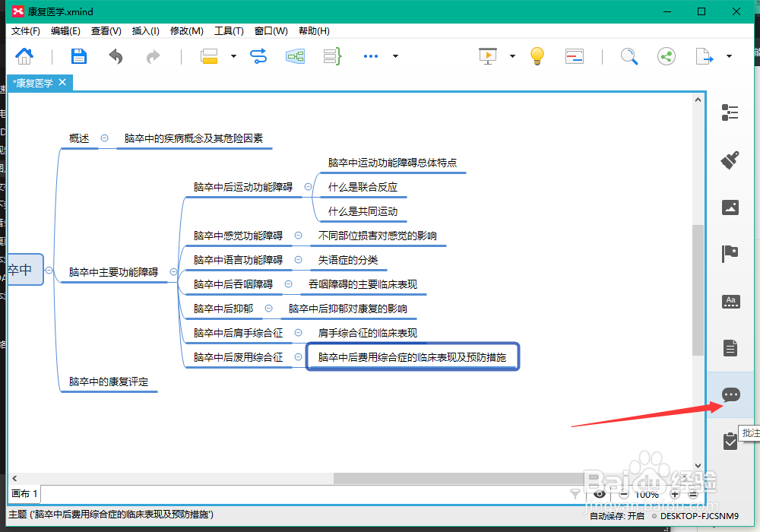
Task: Select topic 失语症的分类
Action: [x=347, y=260]
